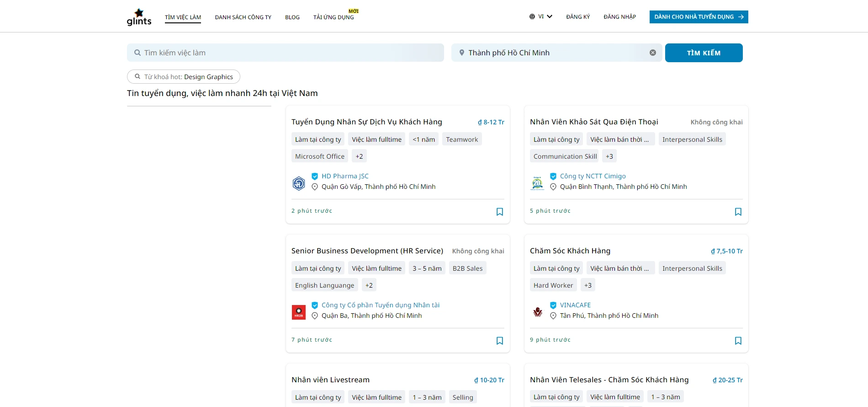868x407 pixels.
Task: Click verified badge next to Công ty NCTT Cimigo
Action: coord(553,176)
